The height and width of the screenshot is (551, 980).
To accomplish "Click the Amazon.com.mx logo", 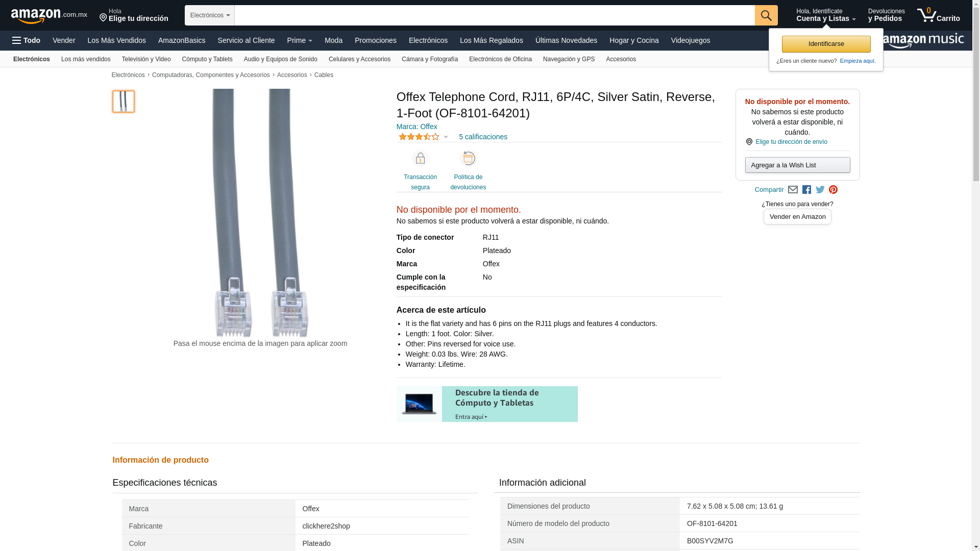I will click(x=48, y=16).
